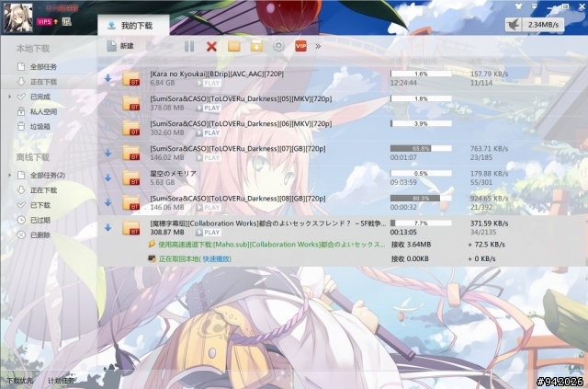This screenshot has width=588, height=389.
Task: Expand the 全部任务(2) tree arrow
Action: 9,176
